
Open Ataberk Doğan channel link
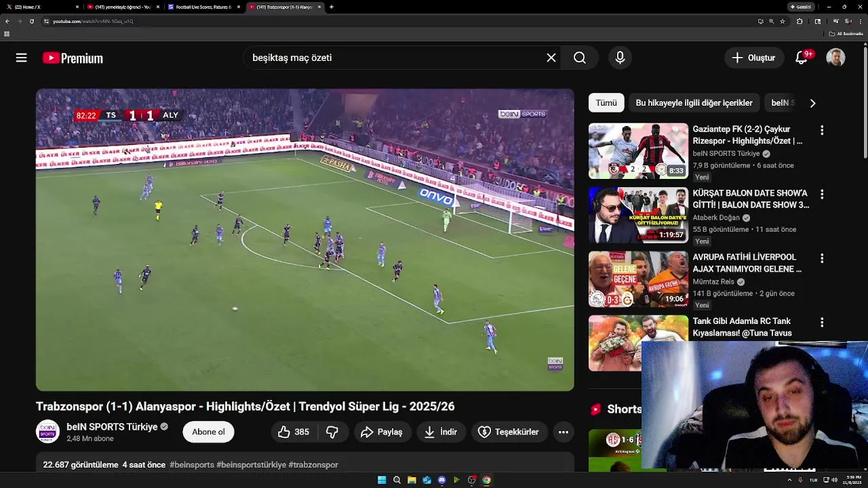coord(716,218)
